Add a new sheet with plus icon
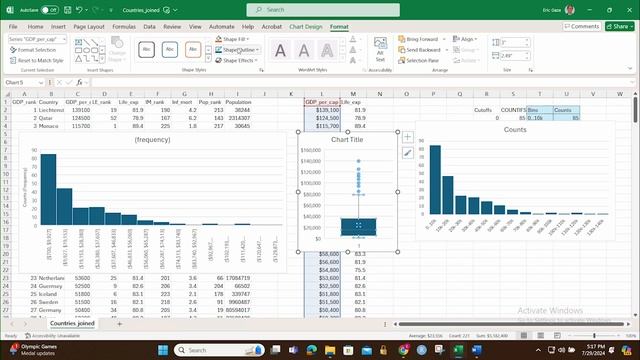Screen dimensions: 640x360 point(120,324)
